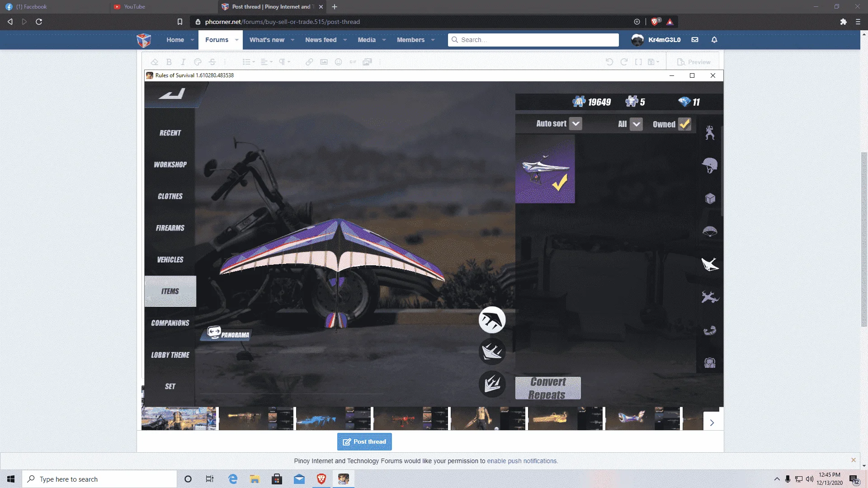Go to phcorner site logo
The image size is (868, 488).
pos(144,40)
